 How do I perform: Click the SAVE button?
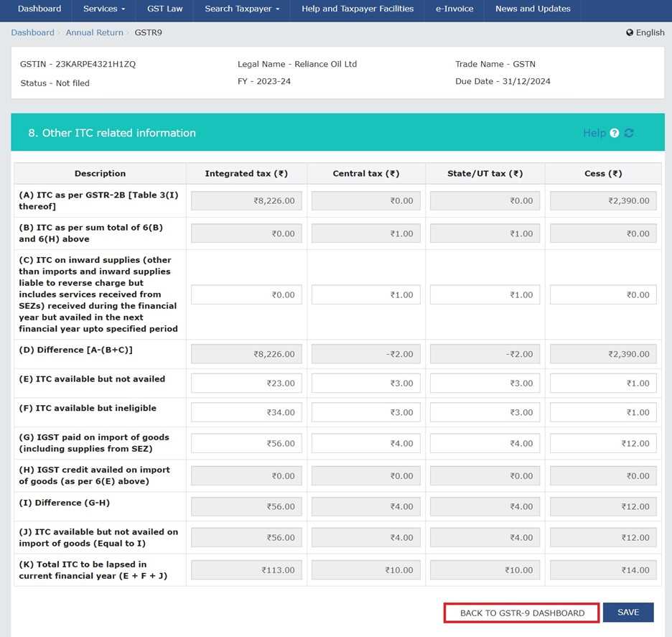pyautogui.click(x=628, y=612)
